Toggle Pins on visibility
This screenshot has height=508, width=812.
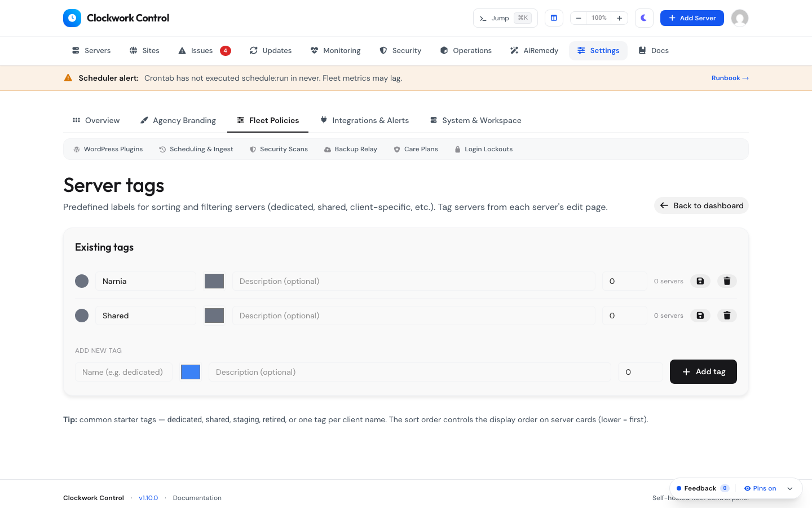tap(760, 488)
